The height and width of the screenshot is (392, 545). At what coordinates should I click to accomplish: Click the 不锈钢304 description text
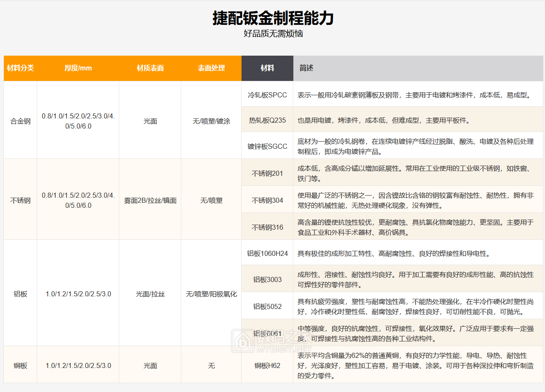pyautogui.click(x=416, y=200)
